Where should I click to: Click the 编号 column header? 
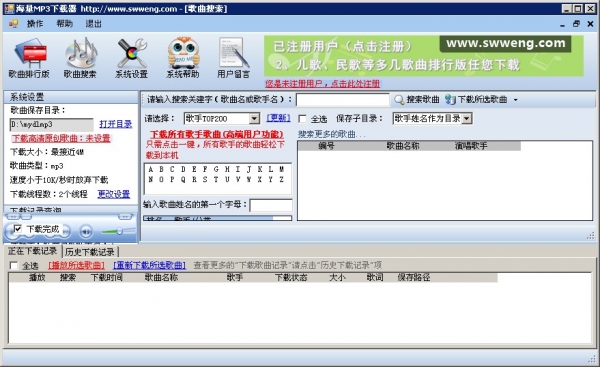[326, 146]
